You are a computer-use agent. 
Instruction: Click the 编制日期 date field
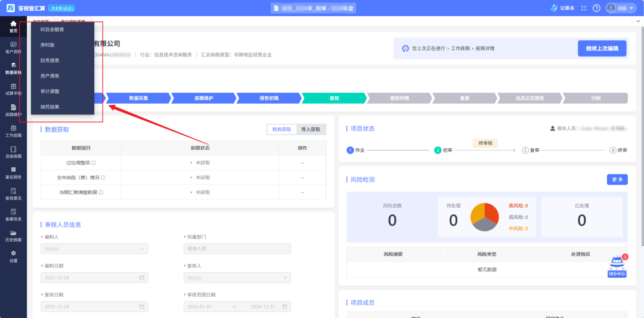[x=94, y=278]
